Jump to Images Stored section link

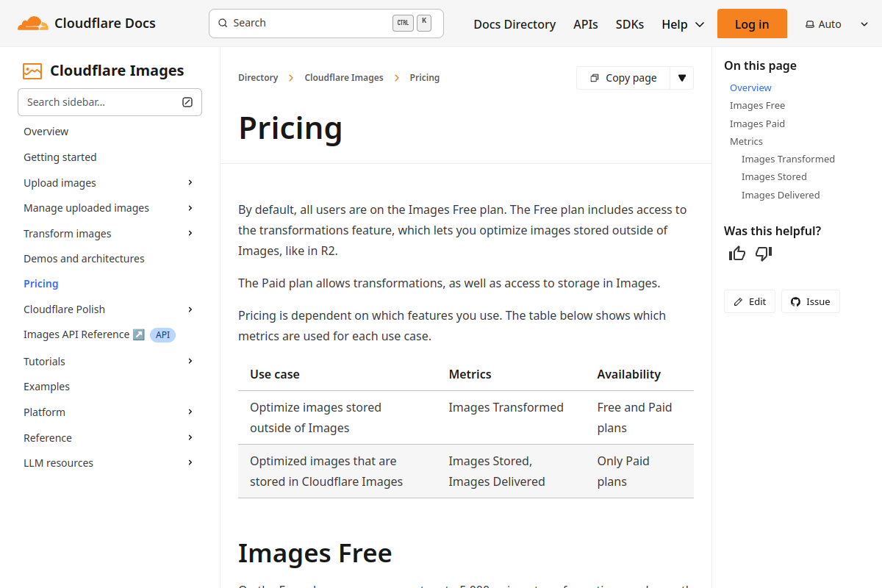(774, 176)
